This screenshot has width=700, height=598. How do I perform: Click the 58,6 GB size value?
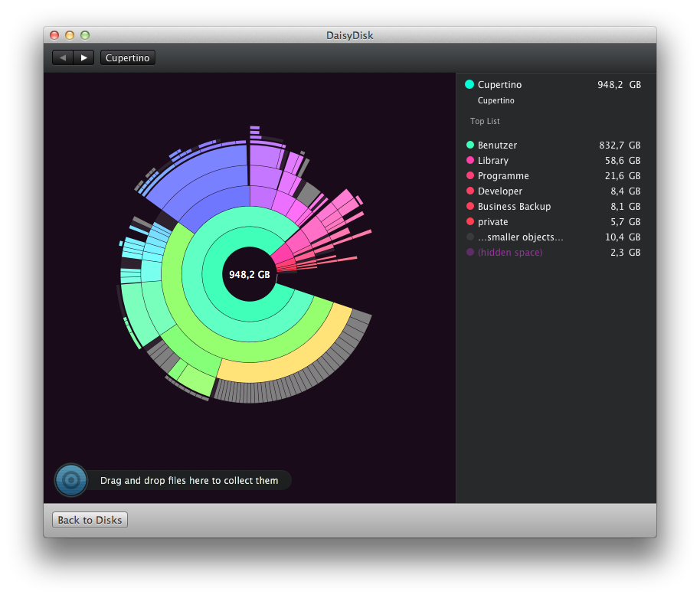point(623,160)
